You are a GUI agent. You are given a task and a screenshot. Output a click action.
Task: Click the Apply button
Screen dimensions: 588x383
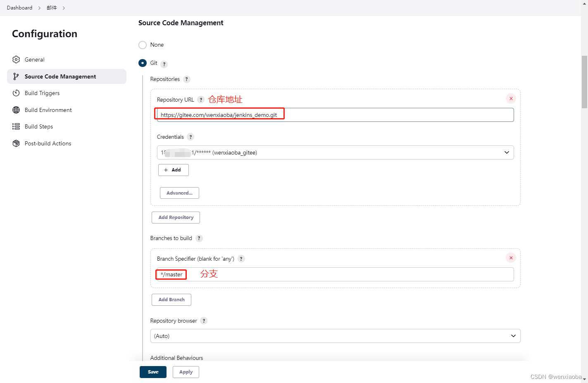pyautogui.click(x=186, y=372)
